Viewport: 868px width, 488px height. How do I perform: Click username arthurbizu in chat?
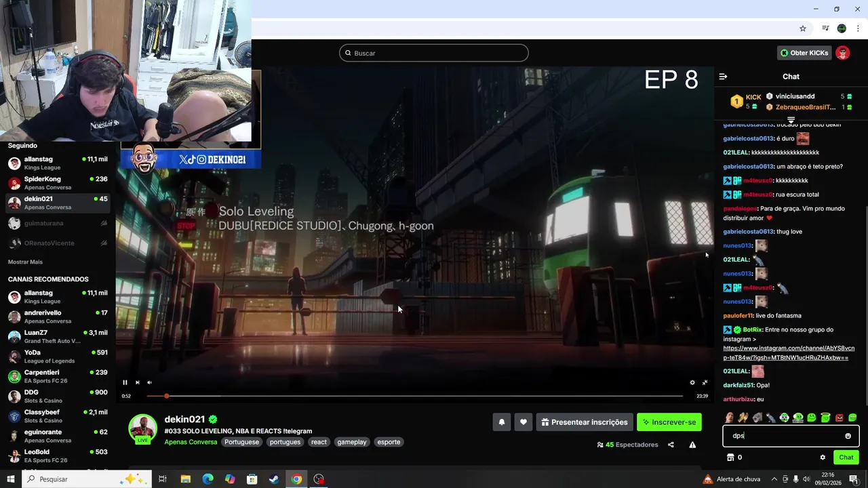tap(738, 399)
